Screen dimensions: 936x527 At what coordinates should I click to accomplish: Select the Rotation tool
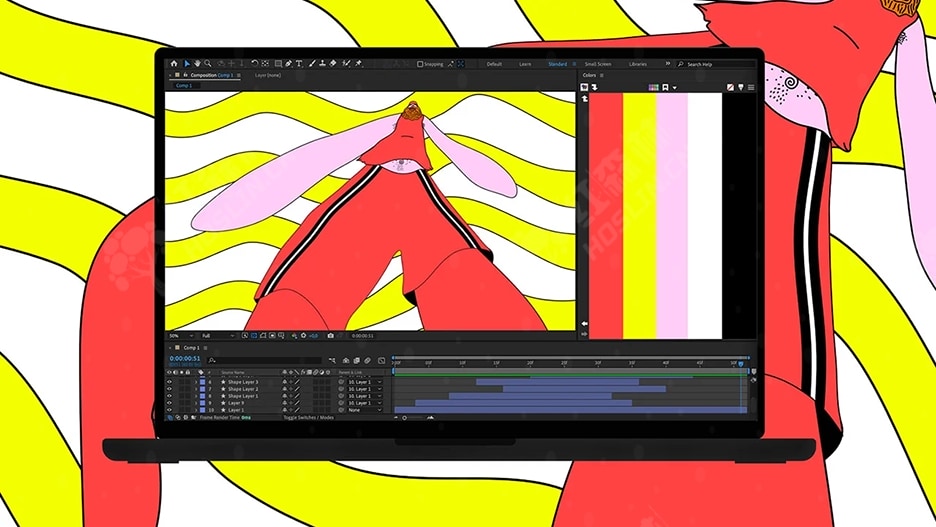(x=254, y=63)
